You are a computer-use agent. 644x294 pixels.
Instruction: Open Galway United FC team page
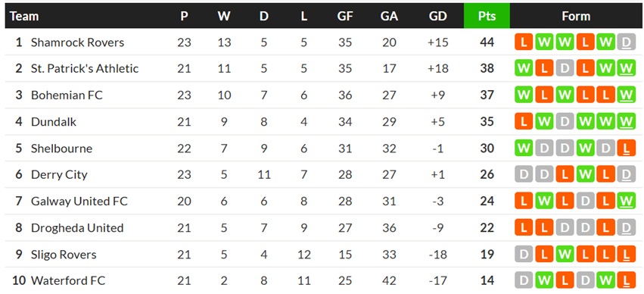coord(79,201)
